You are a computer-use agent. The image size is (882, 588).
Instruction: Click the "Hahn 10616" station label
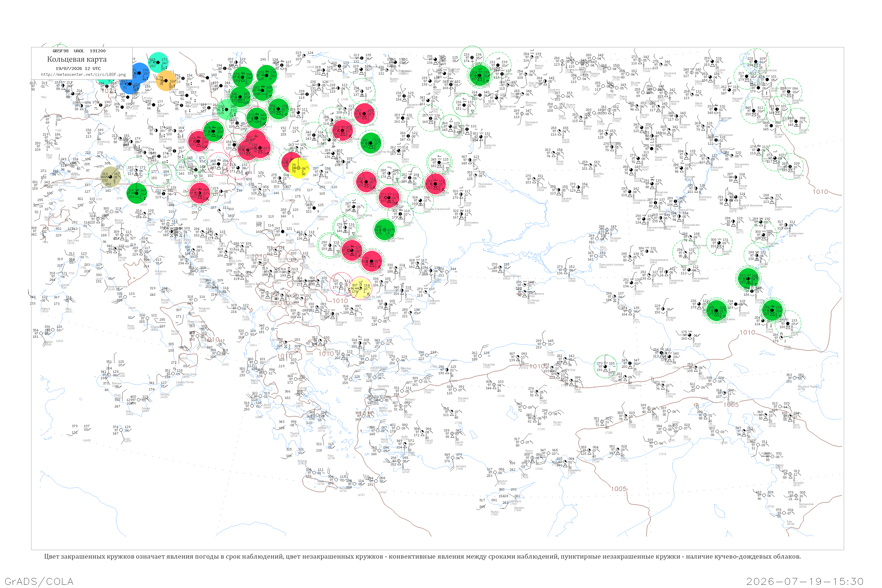tap(107, 115)
